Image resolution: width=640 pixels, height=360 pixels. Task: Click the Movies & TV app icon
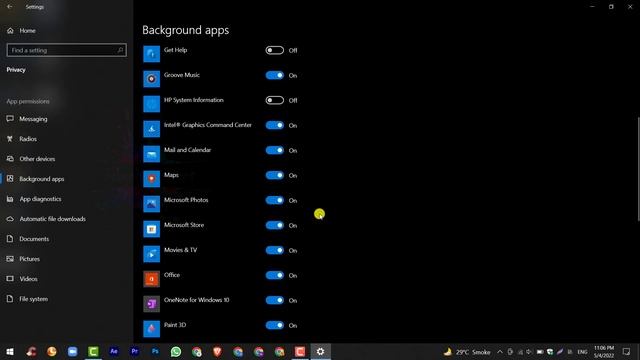coord(151,253)
